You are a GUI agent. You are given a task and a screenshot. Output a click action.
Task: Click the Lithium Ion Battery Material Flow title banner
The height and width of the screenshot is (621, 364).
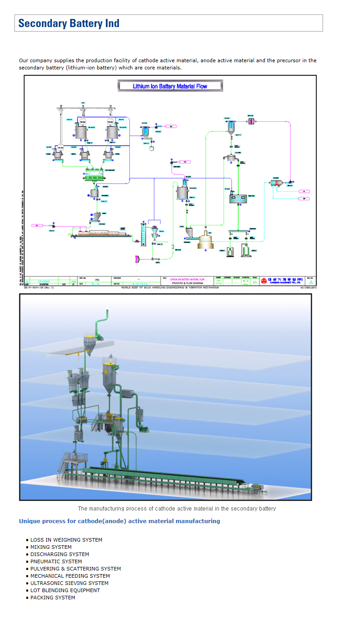(x=170, y=86)
